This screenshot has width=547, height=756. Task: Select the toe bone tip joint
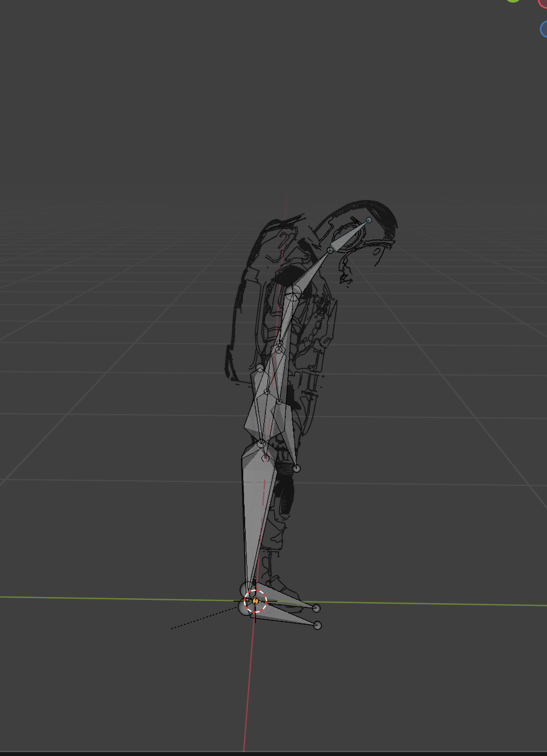click(317, 625)
